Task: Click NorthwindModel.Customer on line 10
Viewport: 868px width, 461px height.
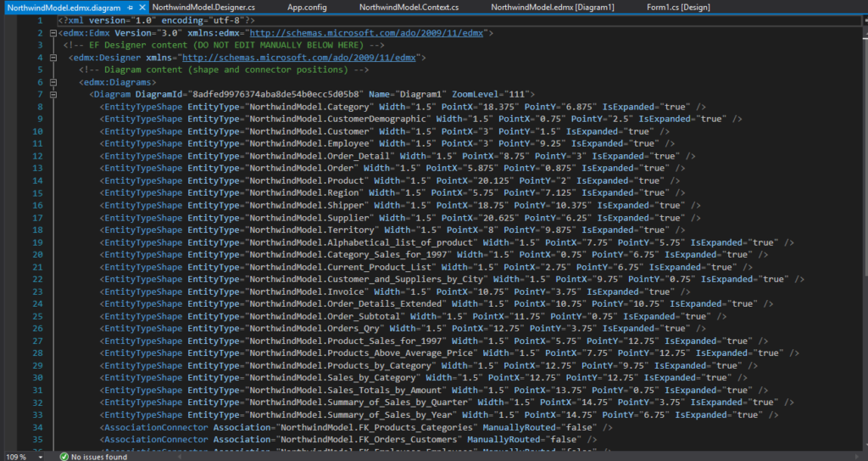Action: point(309,131)
